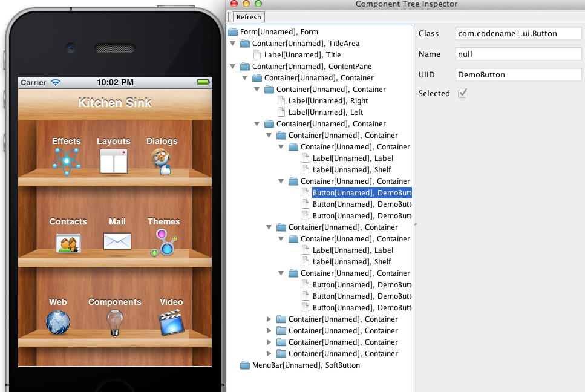This screenshot has height=392, width=585.
Task: Click the Class text field
Action: [518, 34]
